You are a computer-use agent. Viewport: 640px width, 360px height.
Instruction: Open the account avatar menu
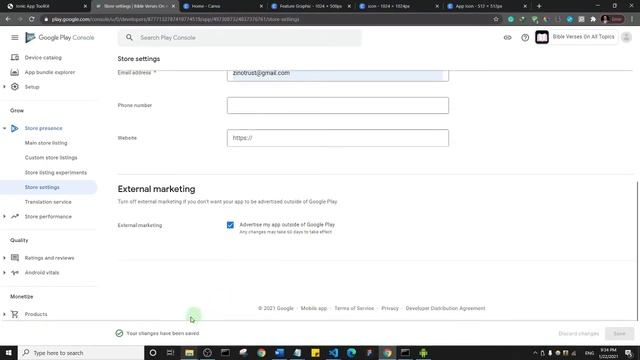click(626, 37)
